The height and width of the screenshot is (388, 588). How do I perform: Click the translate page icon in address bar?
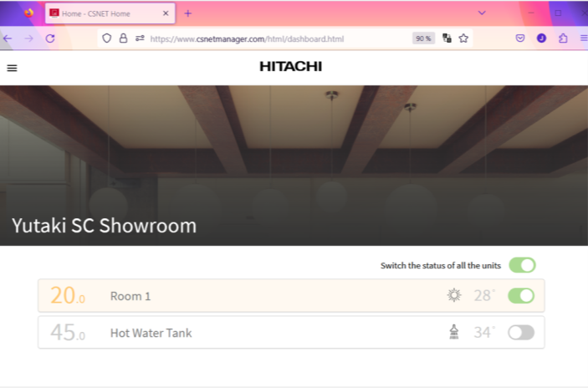point(447,38)
